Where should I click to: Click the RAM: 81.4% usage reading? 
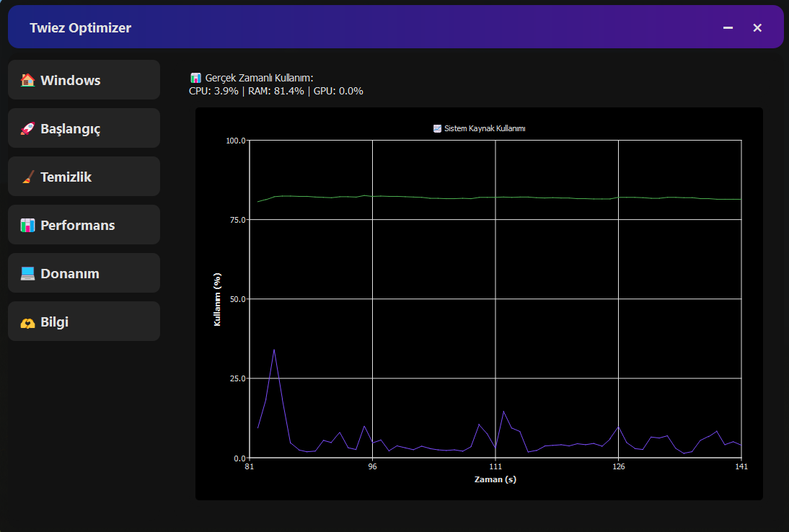coord(276,91)
